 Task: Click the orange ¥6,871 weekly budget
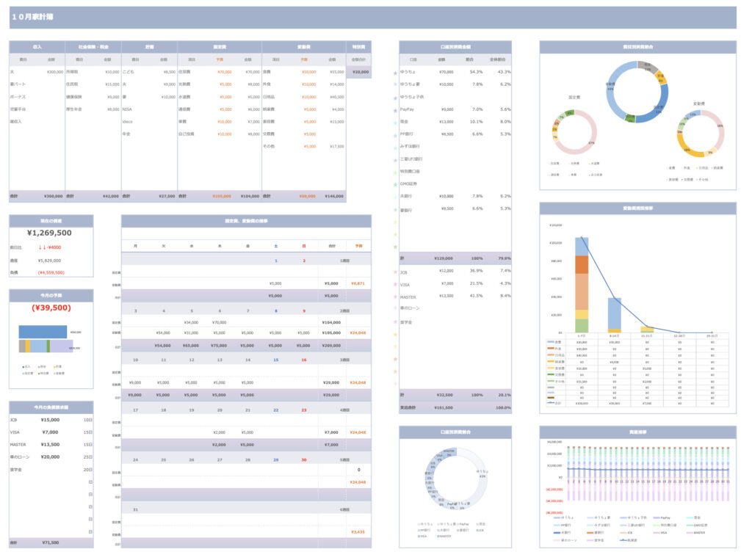[358, 283]
